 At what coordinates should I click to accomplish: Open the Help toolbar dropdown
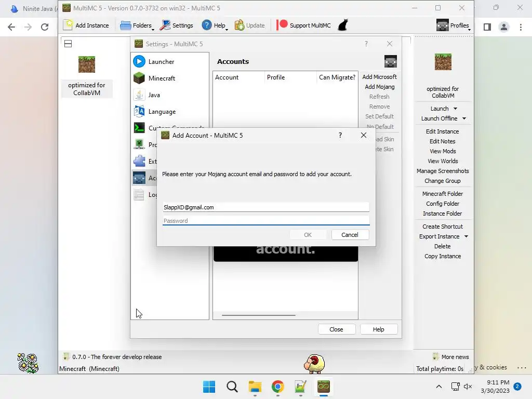click(215, 25)
